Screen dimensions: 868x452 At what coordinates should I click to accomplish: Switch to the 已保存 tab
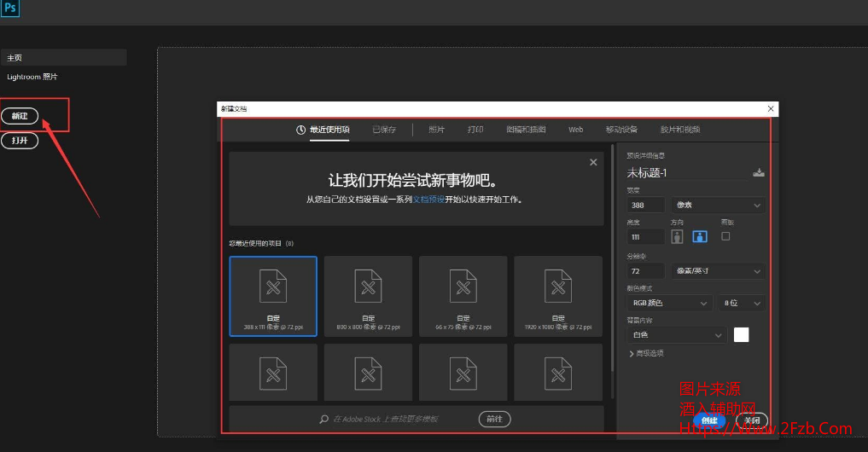[x=384, y=130]
